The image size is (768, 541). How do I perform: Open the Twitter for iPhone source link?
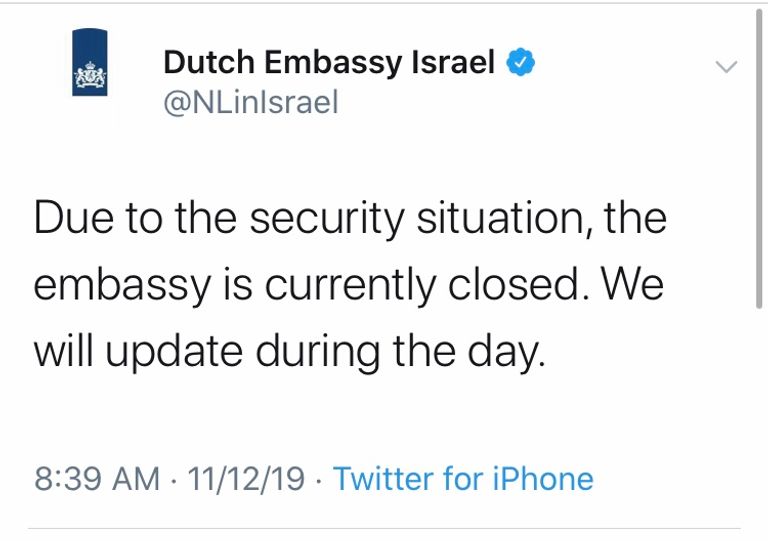463,478
